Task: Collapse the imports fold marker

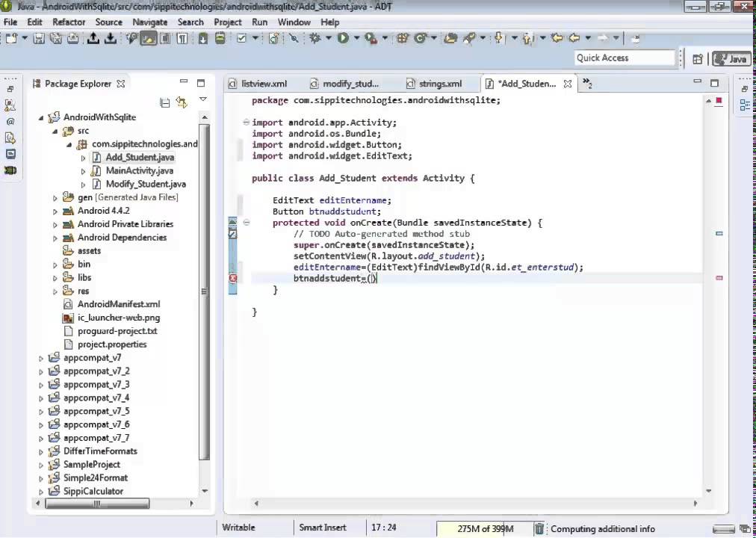Action: point(247,123)
